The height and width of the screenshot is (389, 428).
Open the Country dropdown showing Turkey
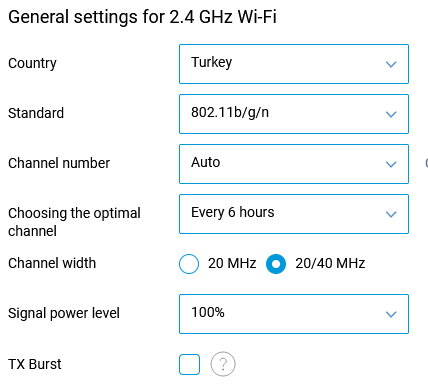click(x=294, y=64)
